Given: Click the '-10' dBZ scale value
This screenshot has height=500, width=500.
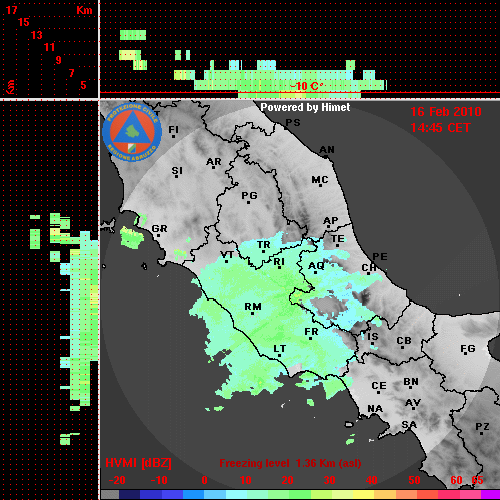Looking at the screenshot, I should pos(159,480).
